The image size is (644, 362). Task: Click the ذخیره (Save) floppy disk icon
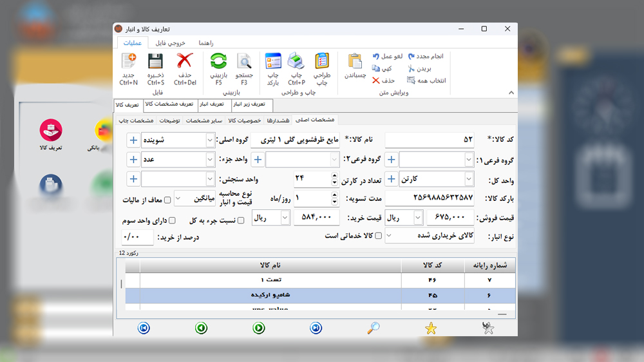tap(155, 62)
